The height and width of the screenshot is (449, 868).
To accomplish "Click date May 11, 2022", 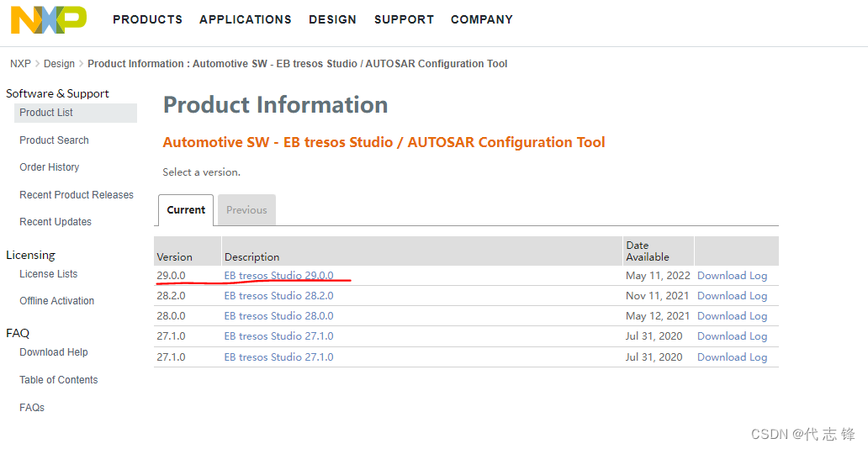I will (659, 276).
